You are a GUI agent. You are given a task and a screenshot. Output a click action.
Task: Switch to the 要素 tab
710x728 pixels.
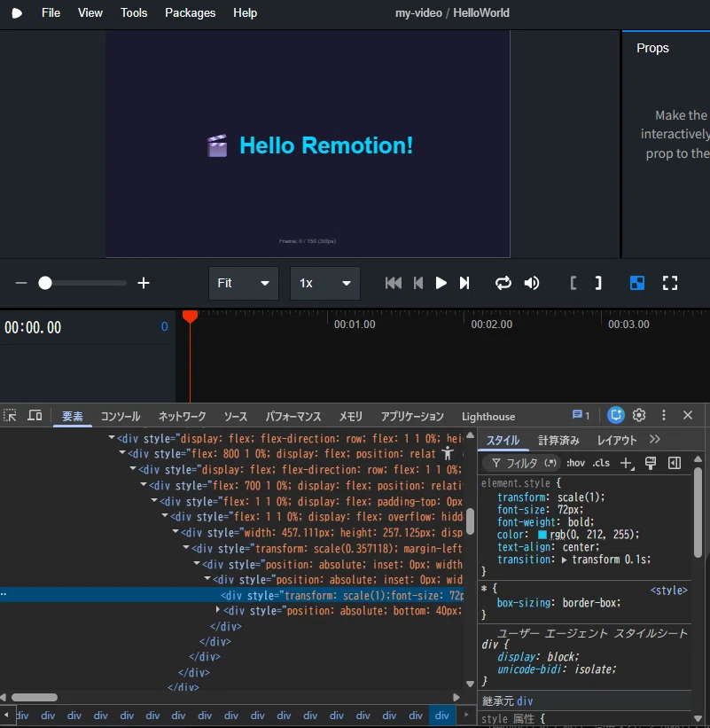click(73, 417)
